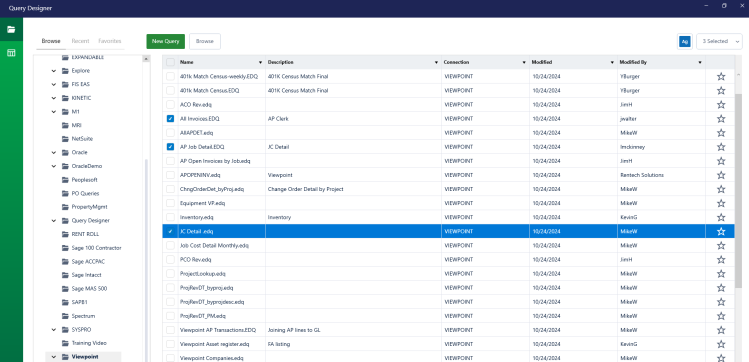Star the ChngOrderDet_byProj.edq query
The image size is (749, 362).
(x=721, y=189)
